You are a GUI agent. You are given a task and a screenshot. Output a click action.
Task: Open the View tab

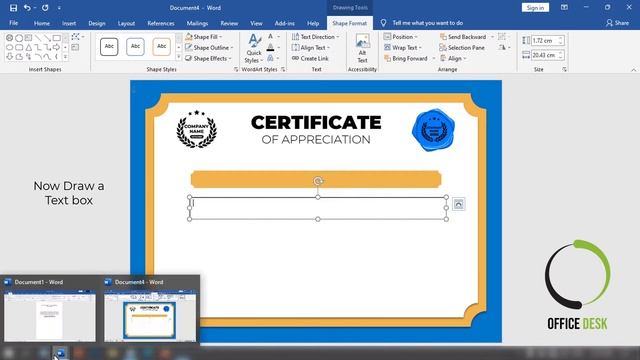click(x=256, y=23)
